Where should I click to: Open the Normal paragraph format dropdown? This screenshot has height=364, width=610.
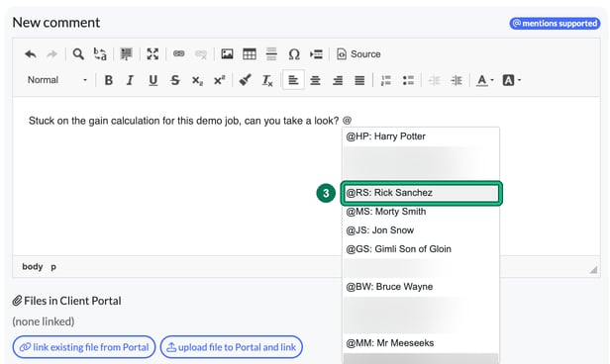56,80
